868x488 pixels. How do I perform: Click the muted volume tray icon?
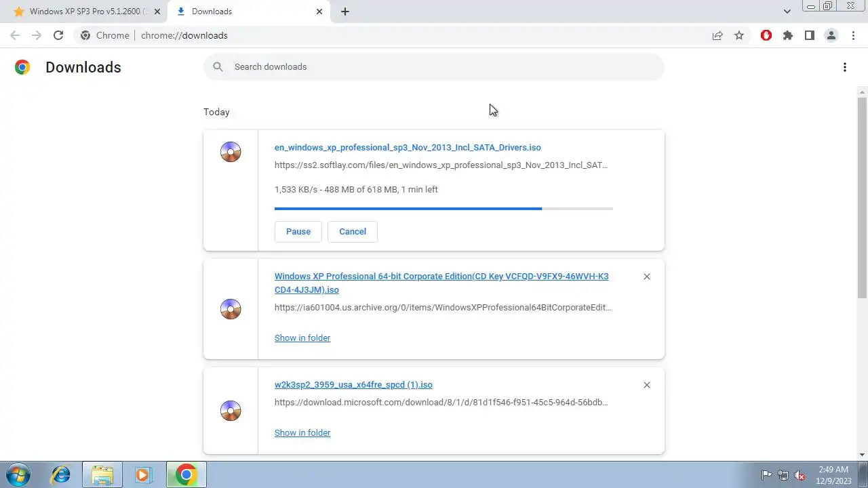point(800,475)
